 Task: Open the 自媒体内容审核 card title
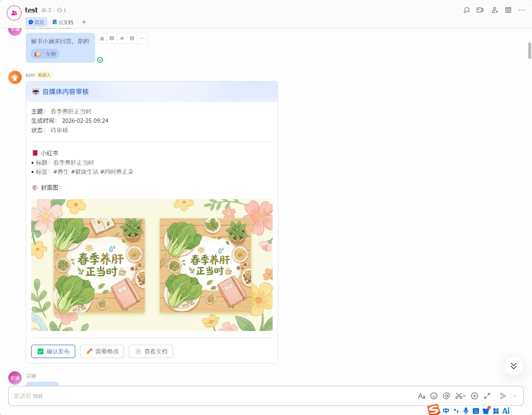point(66,91)
